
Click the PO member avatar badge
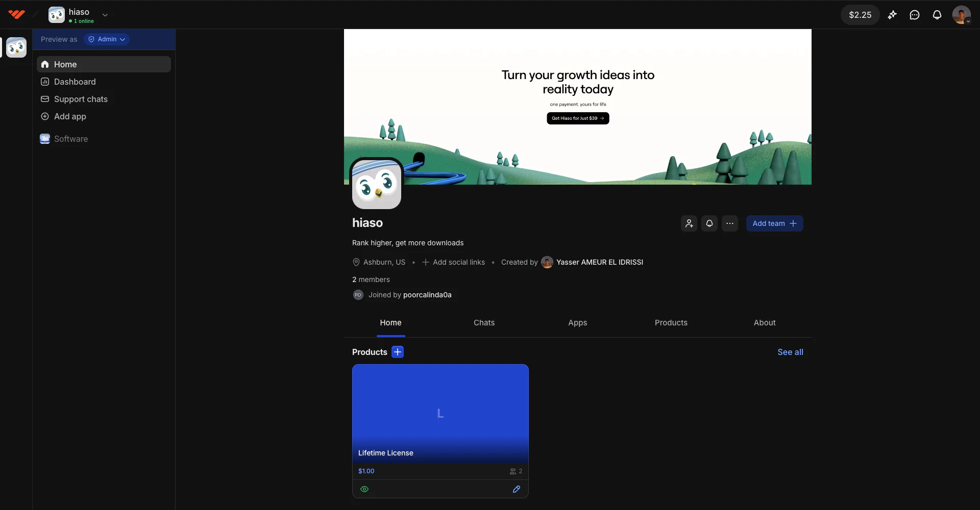pyautogui.click(x=358, y=295)
